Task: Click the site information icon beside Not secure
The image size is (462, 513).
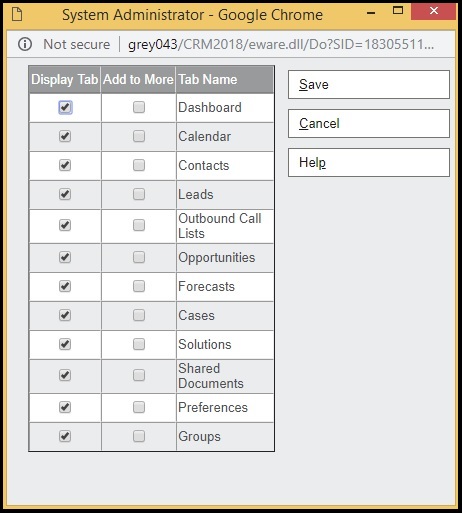Action: pos(25,44)
